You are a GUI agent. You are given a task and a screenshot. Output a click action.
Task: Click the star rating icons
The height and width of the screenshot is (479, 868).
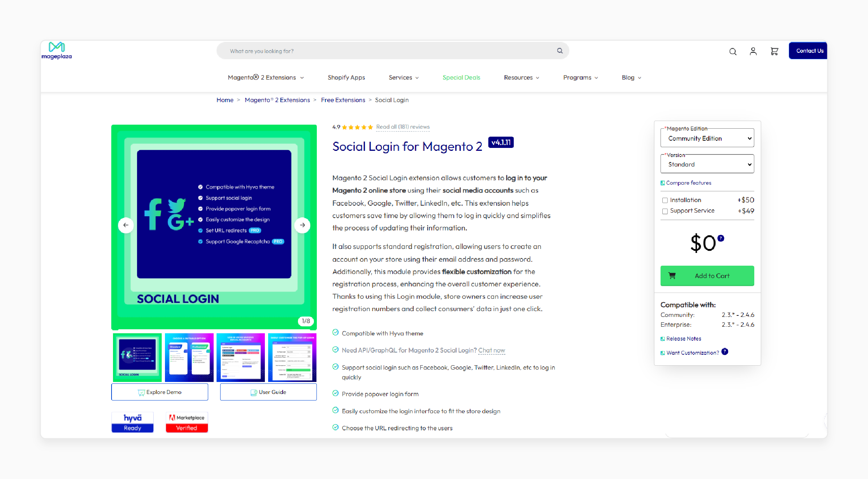(357, 127)
